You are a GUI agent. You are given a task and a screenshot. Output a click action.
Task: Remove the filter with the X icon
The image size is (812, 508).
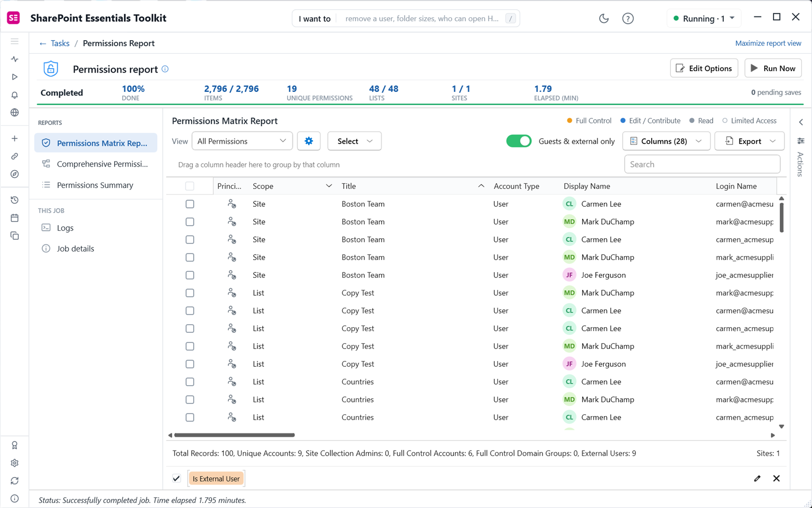776,479
